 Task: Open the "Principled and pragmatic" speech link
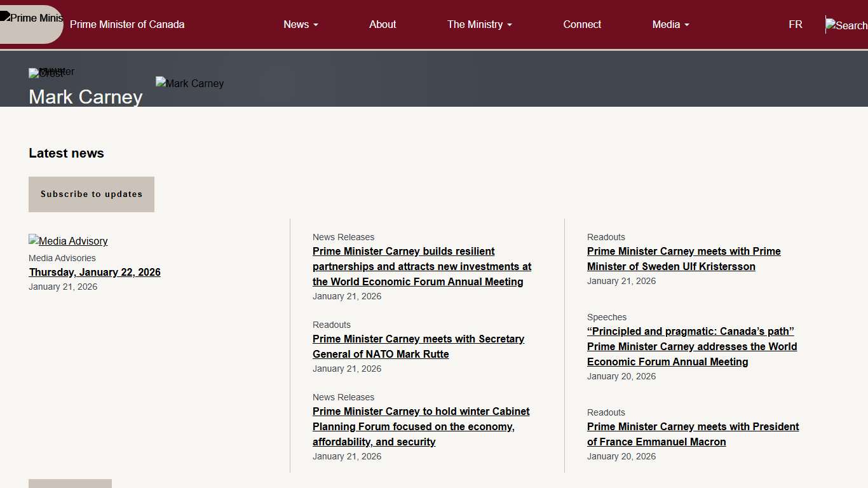click(x=691, y=346)
